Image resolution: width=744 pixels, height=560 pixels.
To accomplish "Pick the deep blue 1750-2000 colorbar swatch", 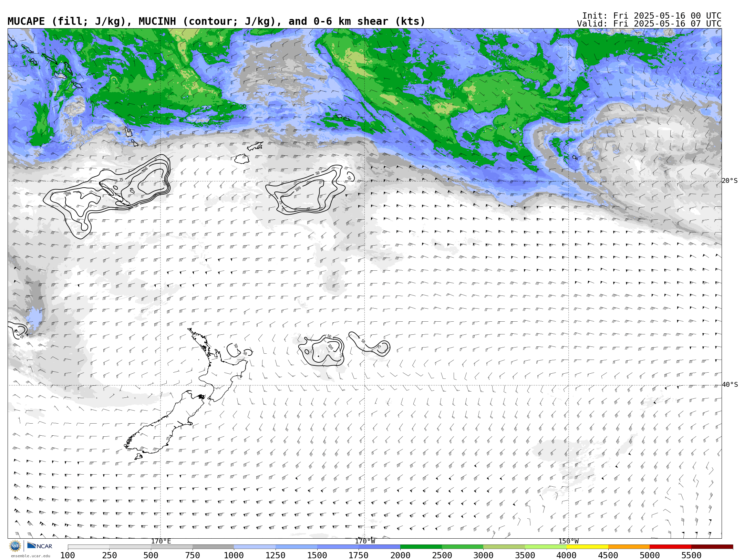I will [x=379, y=547].
